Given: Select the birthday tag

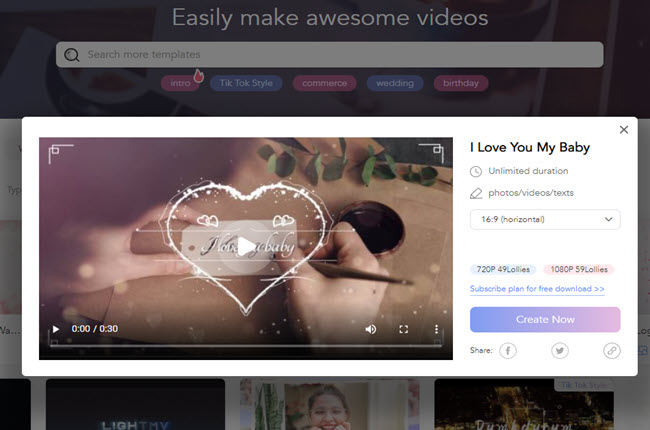Looking at the screenshot, I should [x=461, y=83].
